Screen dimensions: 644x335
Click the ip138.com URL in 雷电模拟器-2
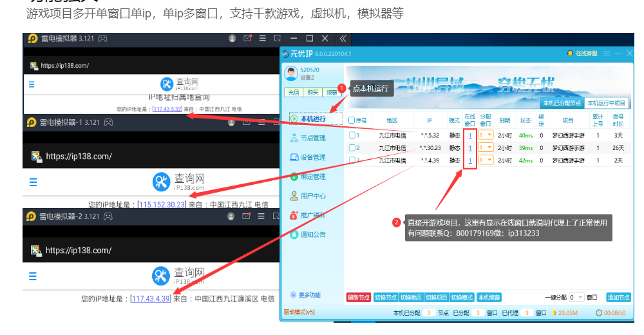(79, 251)
